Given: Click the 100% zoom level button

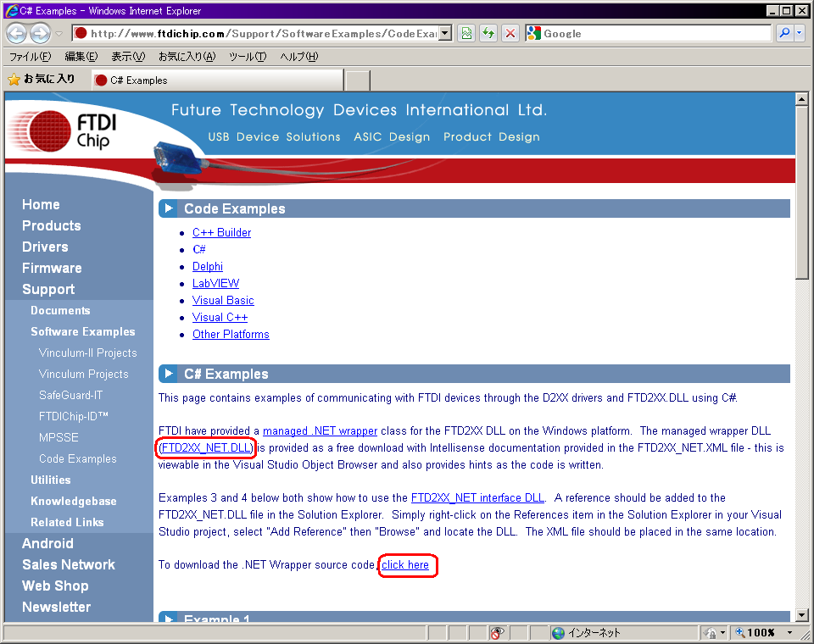Looking at the screenshot, I should tap(755, 633).
